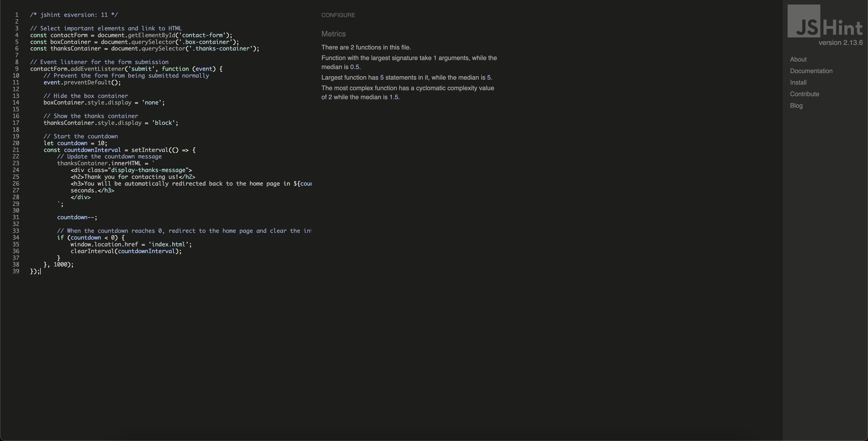Click the 'countdown--;' statement

pyautogui.click(x=77, y=217)
